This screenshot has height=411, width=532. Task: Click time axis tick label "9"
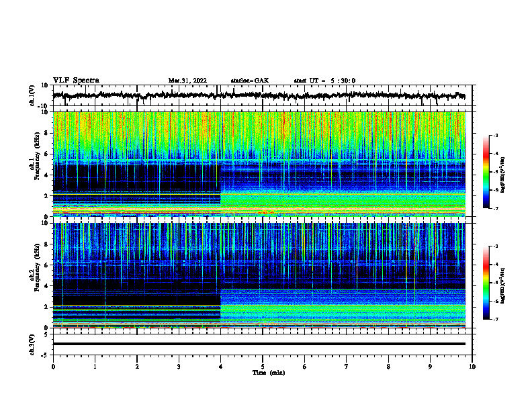click(x=430, y=367)
